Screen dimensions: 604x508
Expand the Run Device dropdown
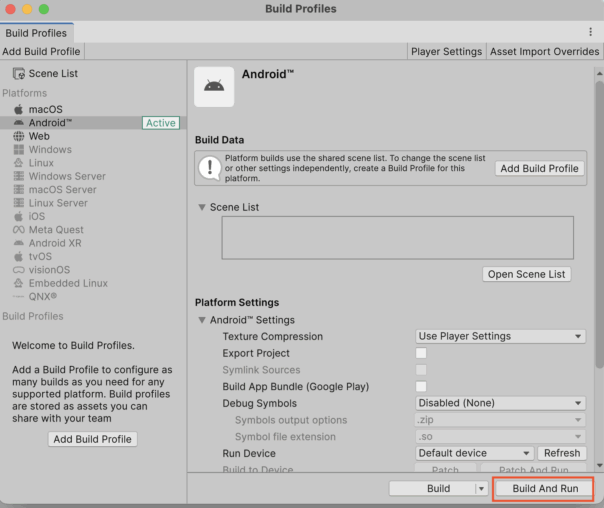[x=474, y=453]
